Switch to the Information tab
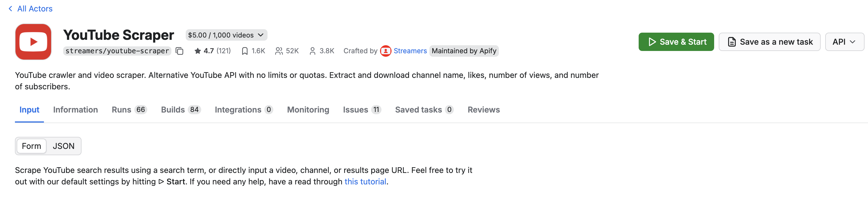The width and height of the screenshot is (868, 197). (75, 110)
